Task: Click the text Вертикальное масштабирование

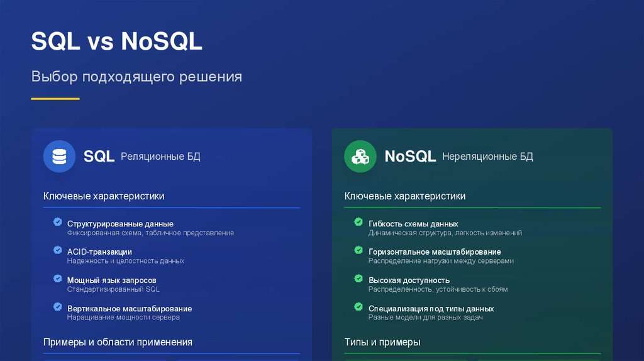Action: (x=130, y=308)
